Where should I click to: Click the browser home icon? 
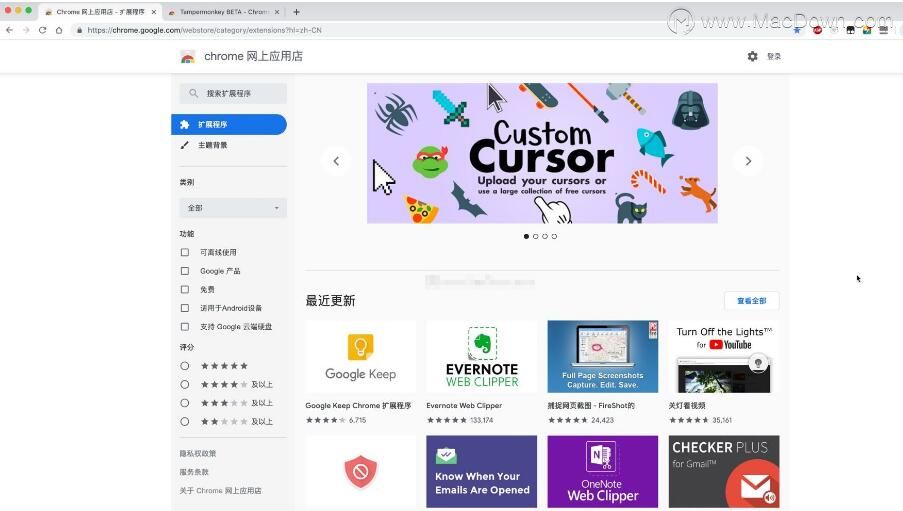(59, 30)
